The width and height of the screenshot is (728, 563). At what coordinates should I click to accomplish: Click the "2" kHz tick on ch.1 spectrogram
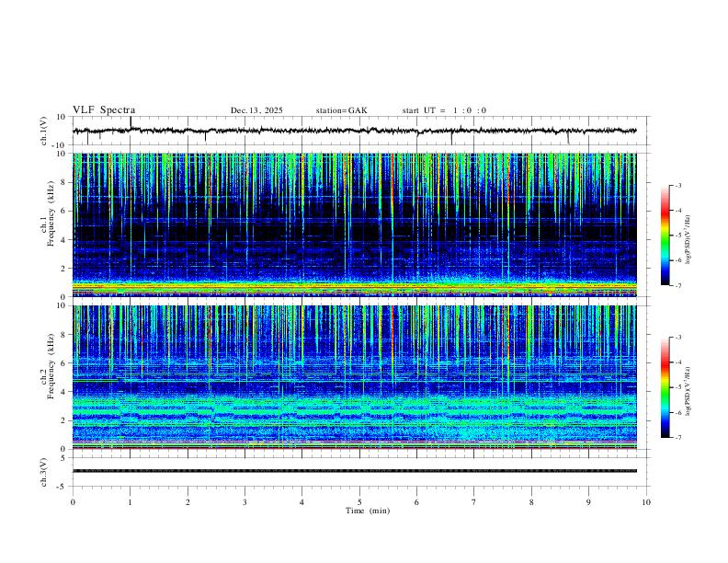pos(64,269)
